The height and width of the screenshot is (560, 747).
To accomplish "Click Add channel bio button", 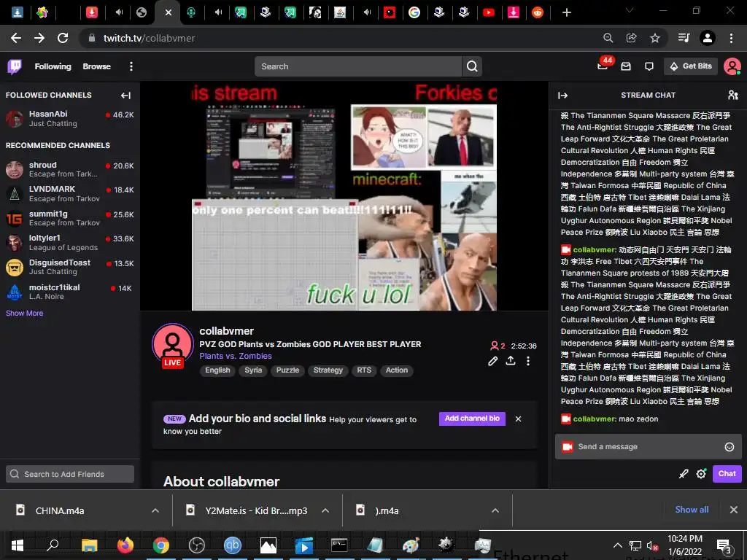I will pyautogui.click(x=472, y=419).
